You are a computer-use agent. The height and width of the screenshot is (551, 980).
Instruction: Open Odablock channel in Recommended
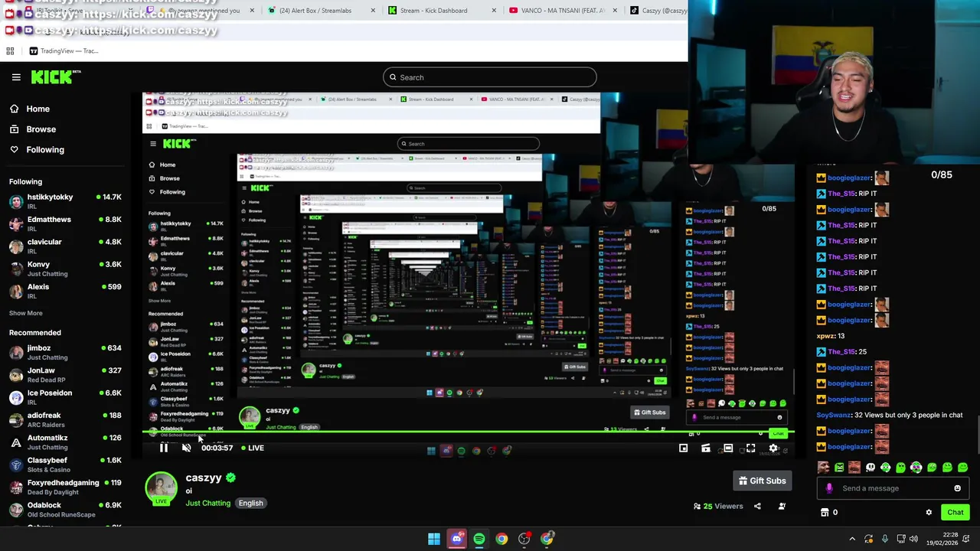pos(65,510)
